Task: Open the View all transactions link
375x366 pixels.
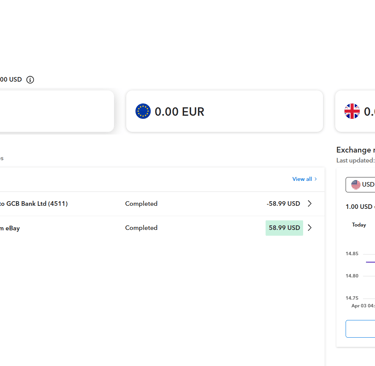Action: (304, 179)
